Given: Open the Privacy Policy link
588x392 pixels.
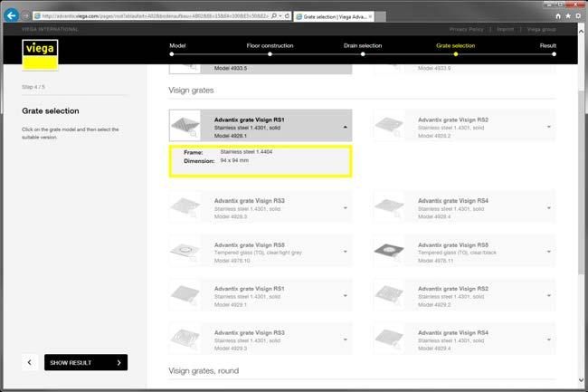Looking at the screenshot, I should click(466, 29).
